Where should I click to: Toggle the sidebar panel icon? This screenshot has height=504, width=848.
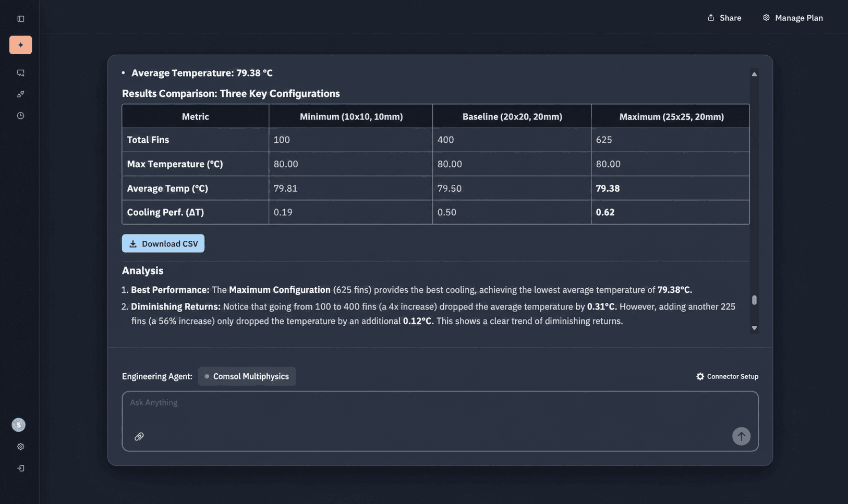(x=21, y=19)
